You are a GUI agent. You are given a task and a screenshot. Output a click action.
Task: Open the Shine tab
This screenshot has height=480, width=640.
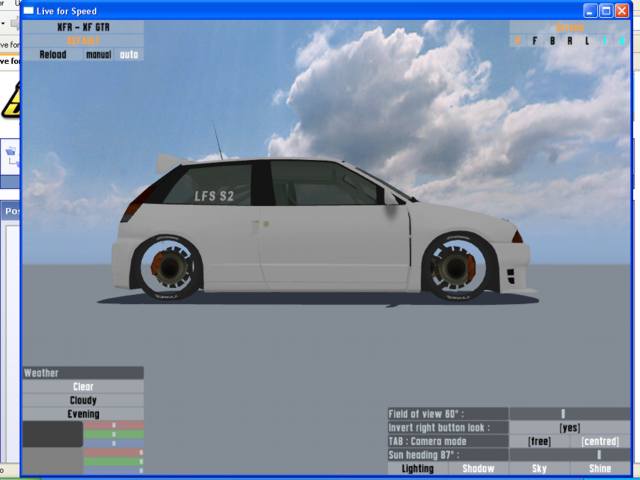[x=600, y=469]
